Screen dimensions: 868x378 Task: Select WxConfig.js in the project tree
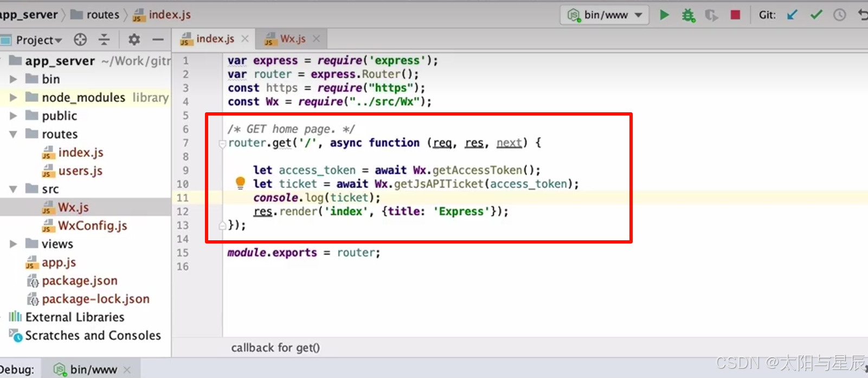[x=85, y=226]
